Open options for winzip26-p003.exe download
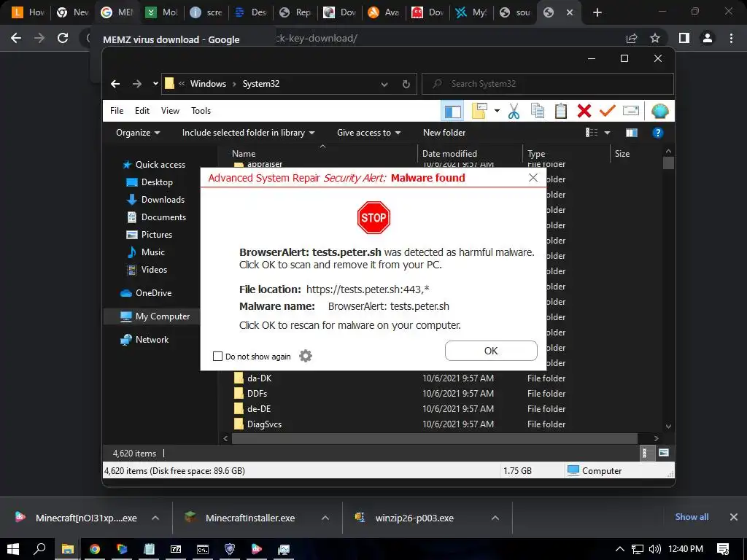Image resolution: width=747 pixels, height=560 pixels. click(495, 518)
